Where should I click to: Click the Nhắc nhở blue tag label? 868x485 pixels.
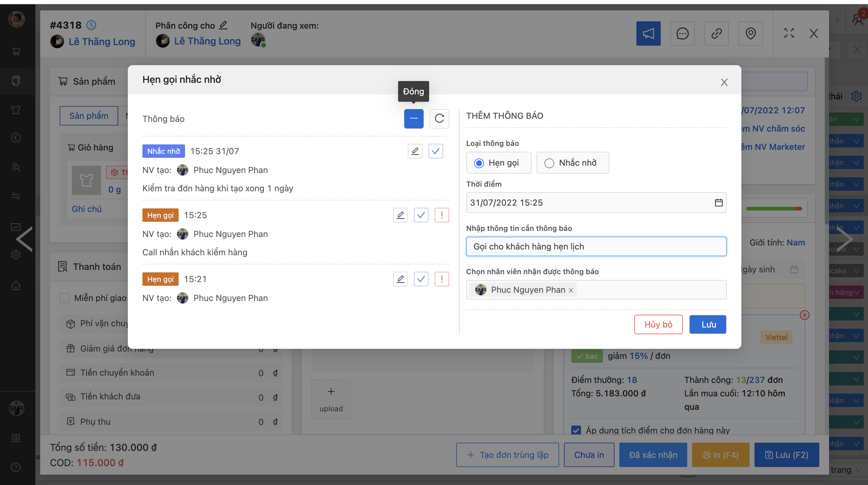pyautogui.click(x=163, y=151)
